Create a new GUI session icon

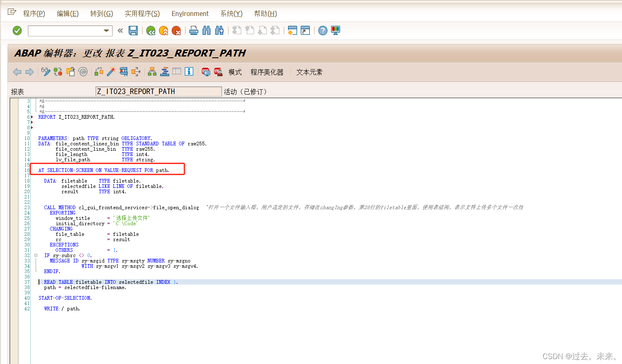tap(292, 31)
